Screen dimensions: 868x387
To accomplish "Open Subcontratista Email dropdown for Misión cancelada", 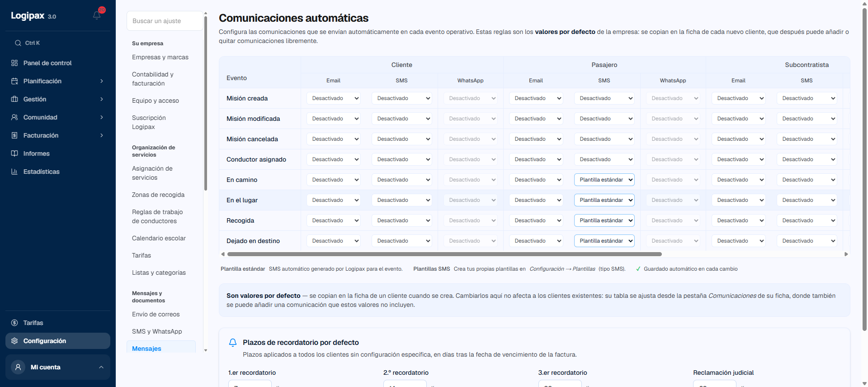I will coord(739,139).
